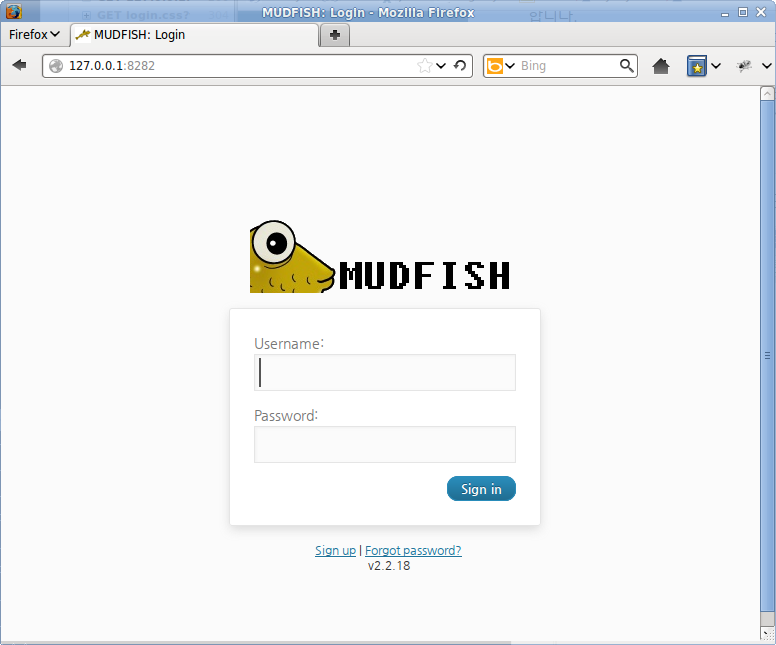Open a new tab with plus button
776x645 pixels.
coord(335,35)
